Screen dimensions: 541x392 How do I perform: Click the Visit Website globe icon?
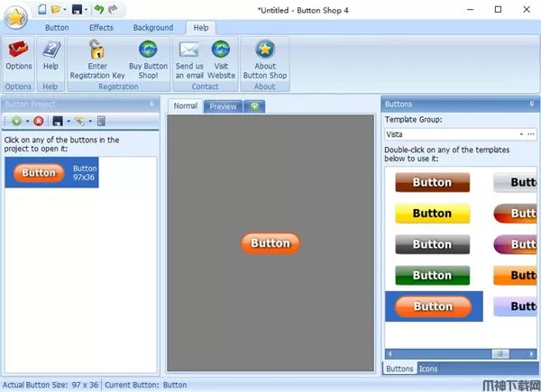[221, 49]
